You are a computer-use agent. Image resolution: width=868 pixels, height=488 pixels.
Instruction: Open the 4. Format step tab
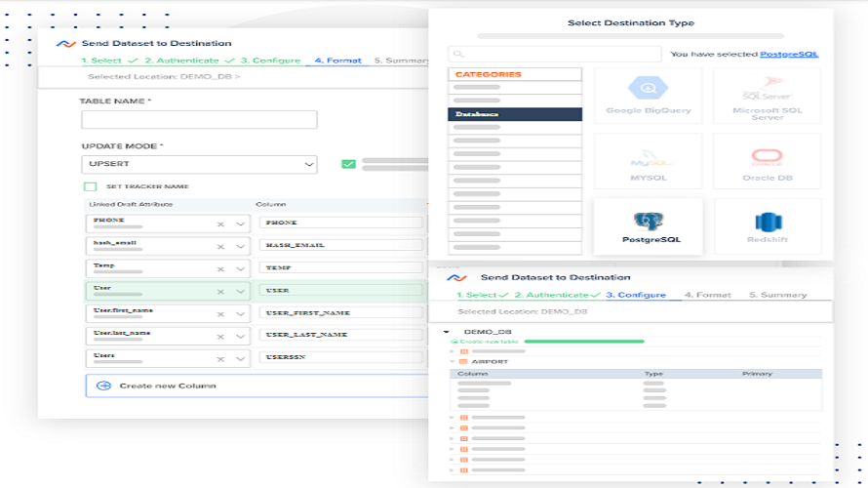(x=337, y=61)
